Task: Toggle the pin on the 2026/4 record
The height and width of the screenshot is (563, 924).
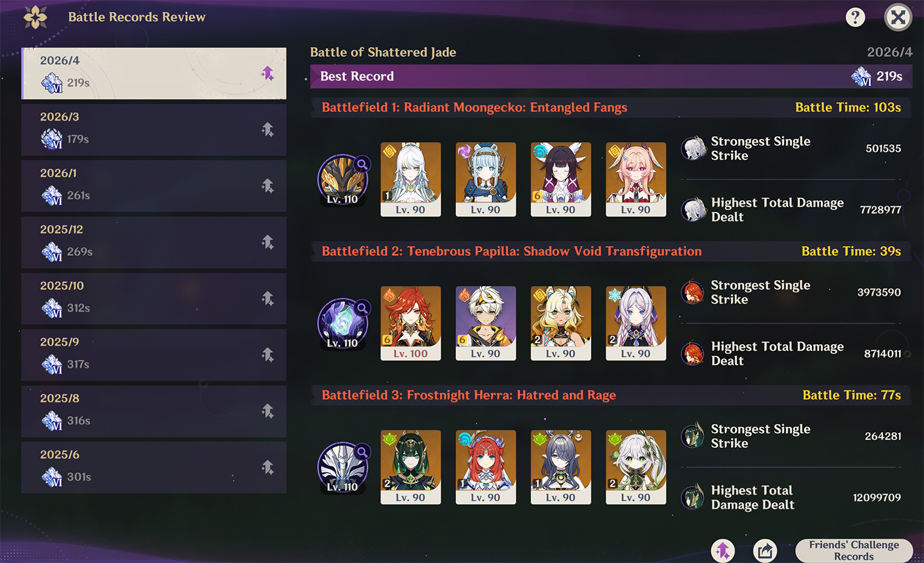Action: pyautogui.click(x=268, y=73)
